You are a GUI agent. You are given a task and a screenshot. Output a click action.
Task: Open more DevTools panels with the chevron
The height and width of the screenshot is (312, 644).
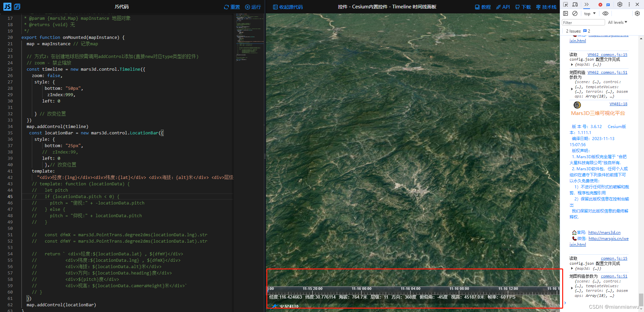click(x=586, y=4)
